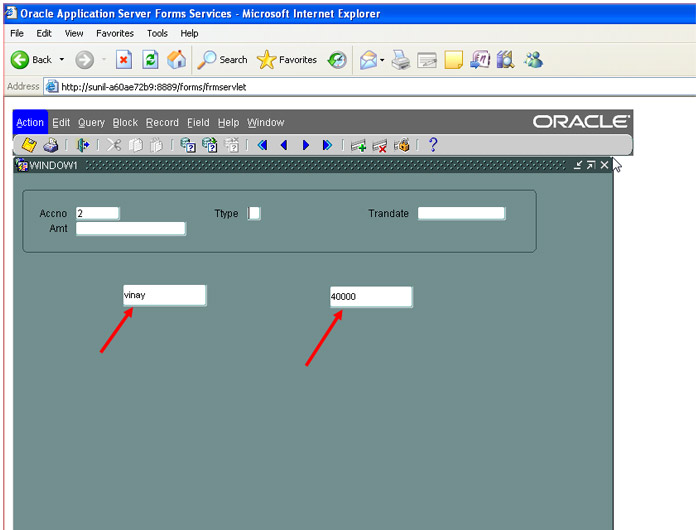Click the browser Mail icon

point(368,60)
